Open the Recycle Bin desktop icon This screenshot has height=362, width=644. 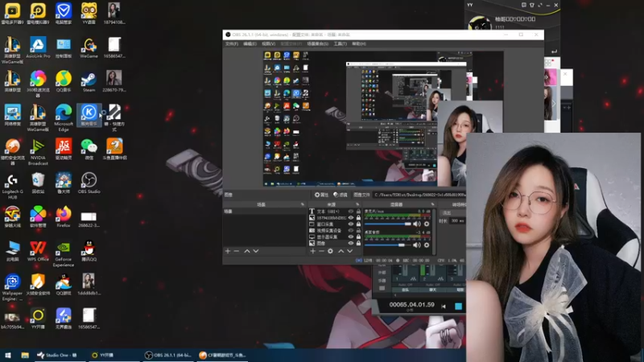[x=38, y=183]
